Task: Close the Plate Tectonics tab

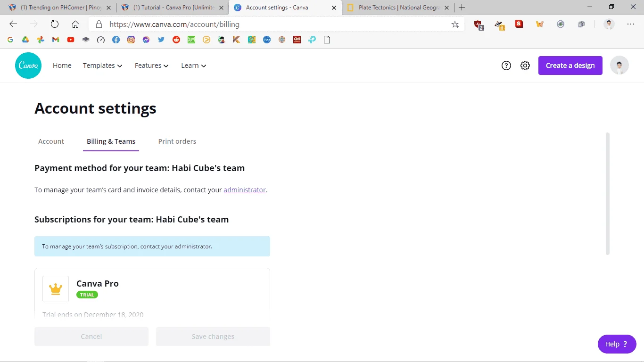Action: coord(446,8)
